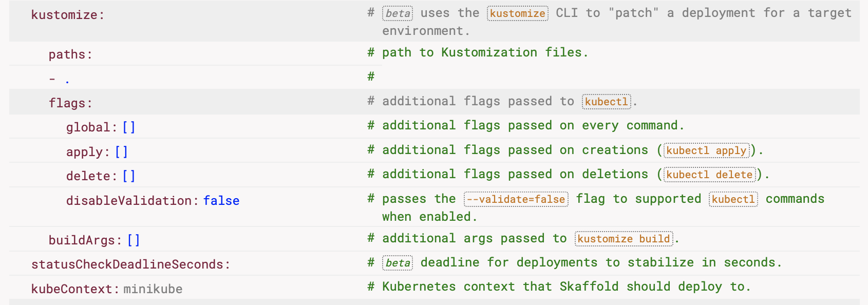The image size is (868, 305).
Task: Click the 'kubectl apply' code tag
Action: pos(706,150)
